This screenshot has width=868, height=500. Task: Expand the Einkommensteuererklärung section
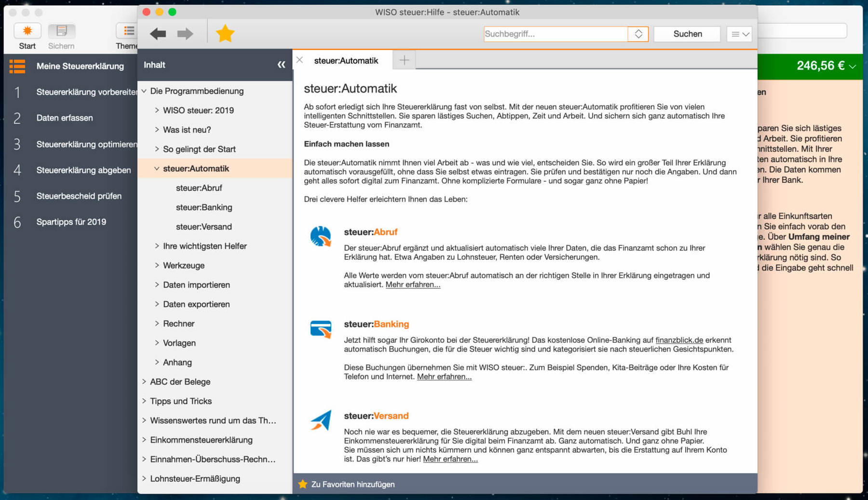tap(144, 440)
